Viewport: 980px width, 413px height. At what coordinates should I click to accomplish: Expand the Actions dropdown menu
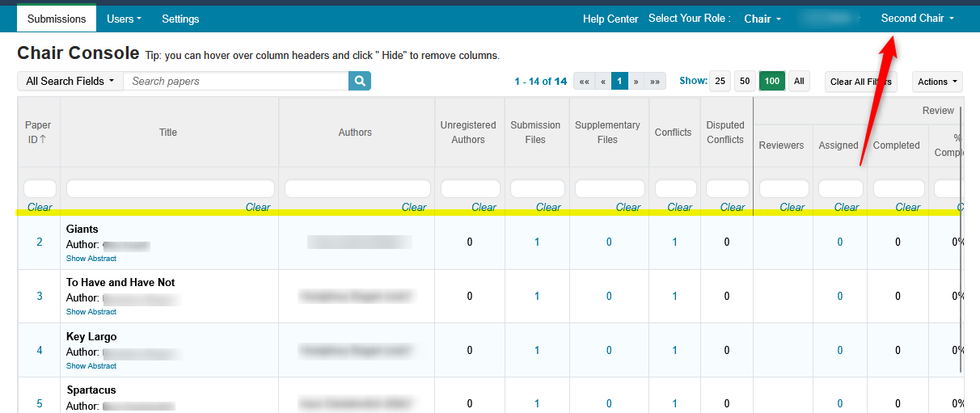(937, 82)
